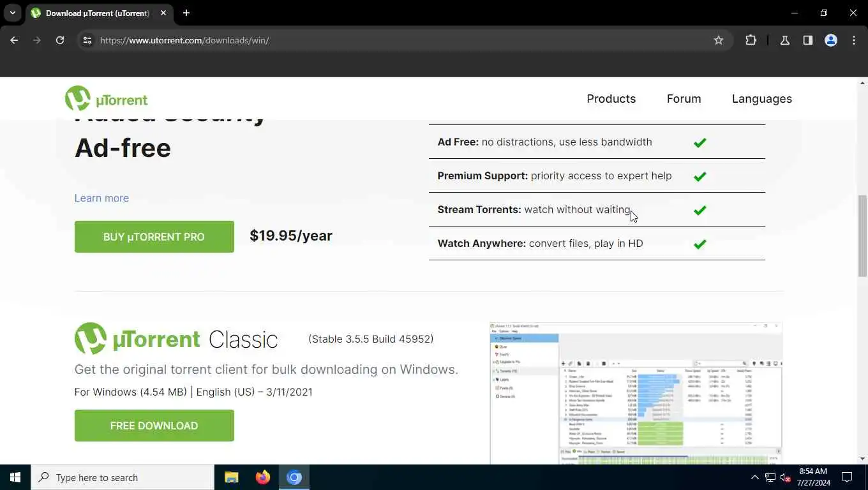Click the muted volume tray icon

point(786,477)
